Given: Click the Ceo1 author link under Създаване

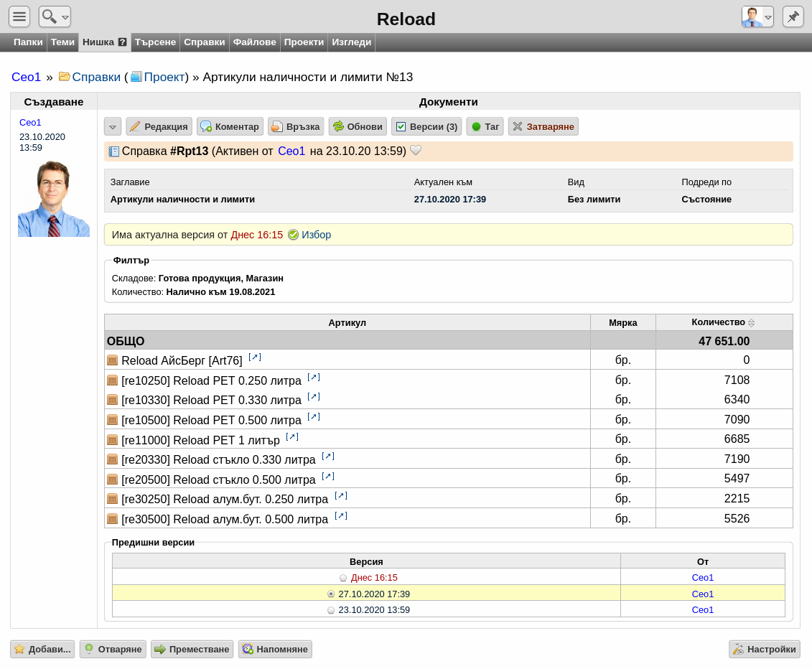Looking at the screenshot, I should pyautogui.click(x=30, y=123).
